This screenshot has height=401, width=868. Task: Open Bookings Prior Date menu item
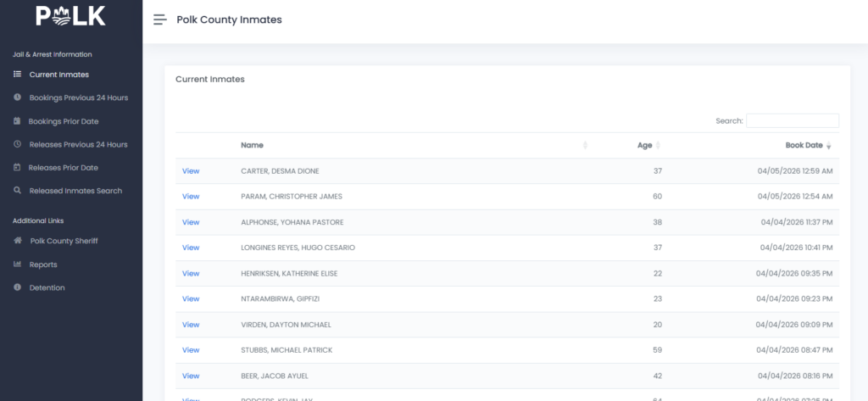tap(64, 121)
